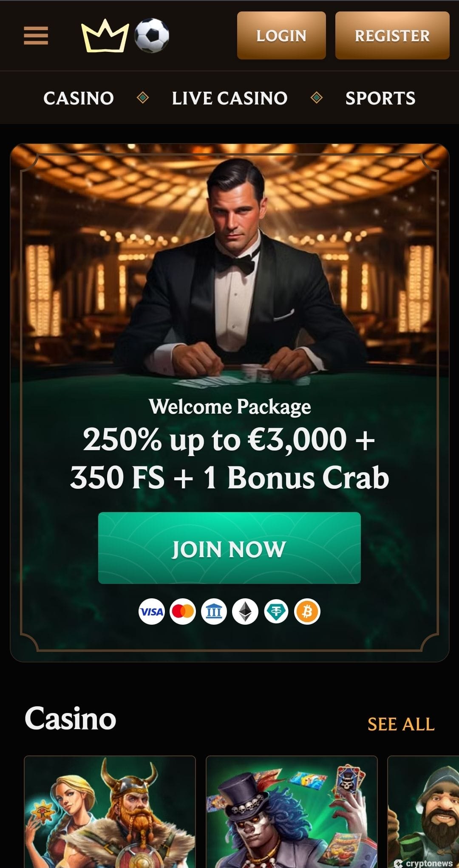
Task: Open the hamburger menu
Action: [36, 36]
